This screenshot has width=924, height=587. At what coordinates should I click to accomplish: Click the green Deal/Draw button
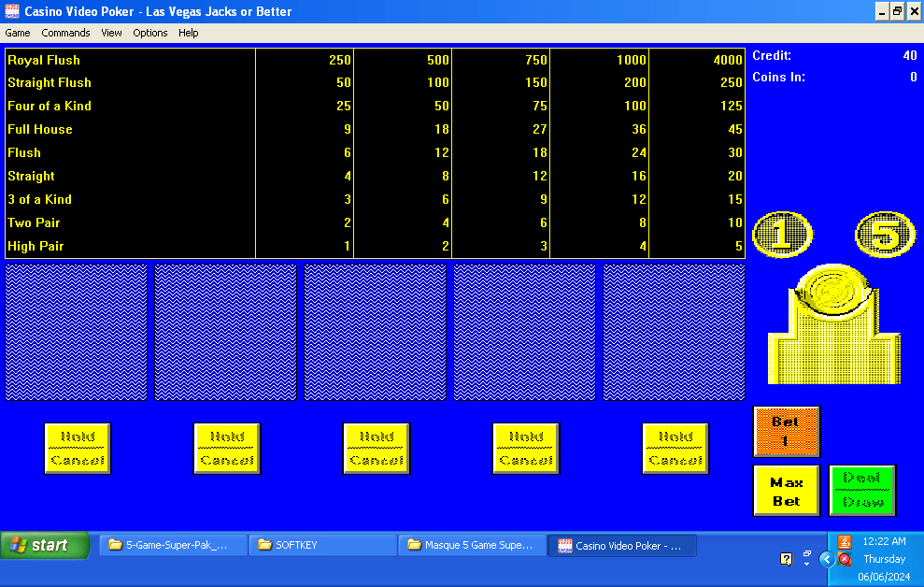click(x=862, y=491)
